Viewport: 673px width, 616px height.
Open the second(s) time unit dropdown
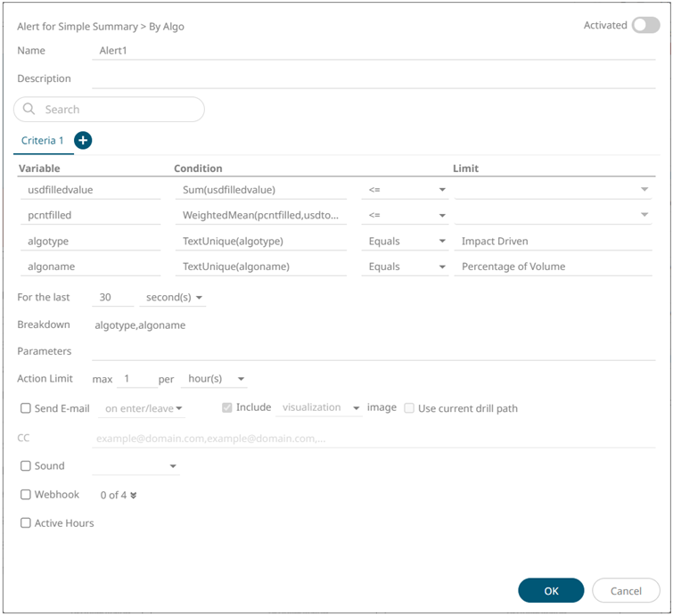173,297
